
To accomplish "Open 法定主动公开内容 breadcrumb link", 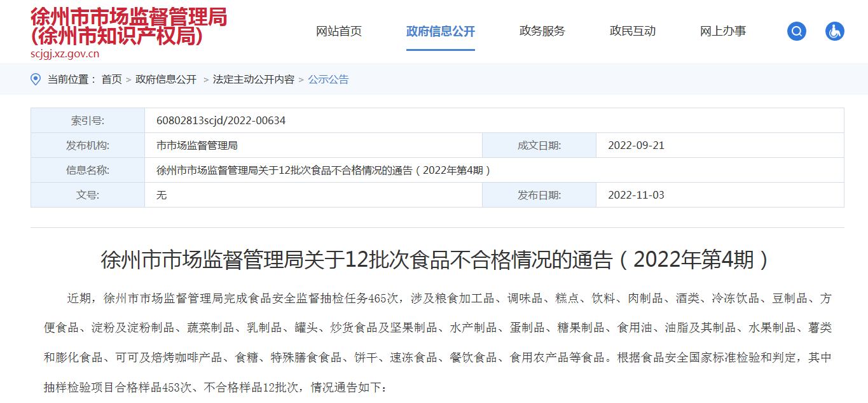I will [254, 80].
